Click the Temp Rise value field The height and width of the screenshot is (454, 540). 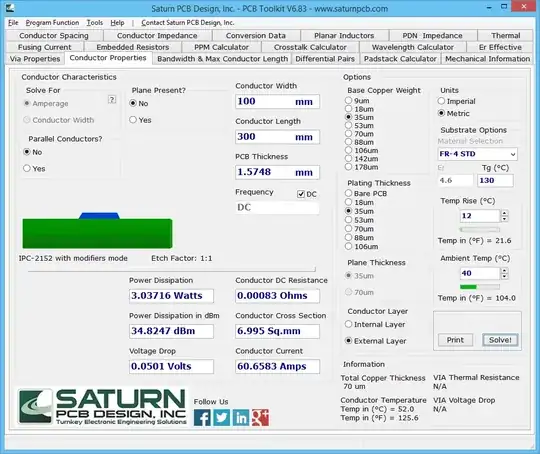tap(479, 216)
